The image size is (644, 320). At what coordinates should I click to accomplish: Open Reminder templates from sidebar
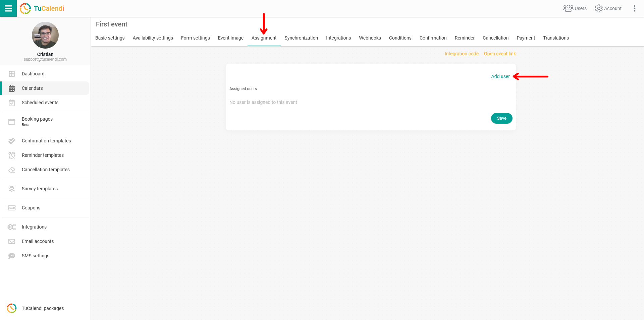tap(12, 155)
